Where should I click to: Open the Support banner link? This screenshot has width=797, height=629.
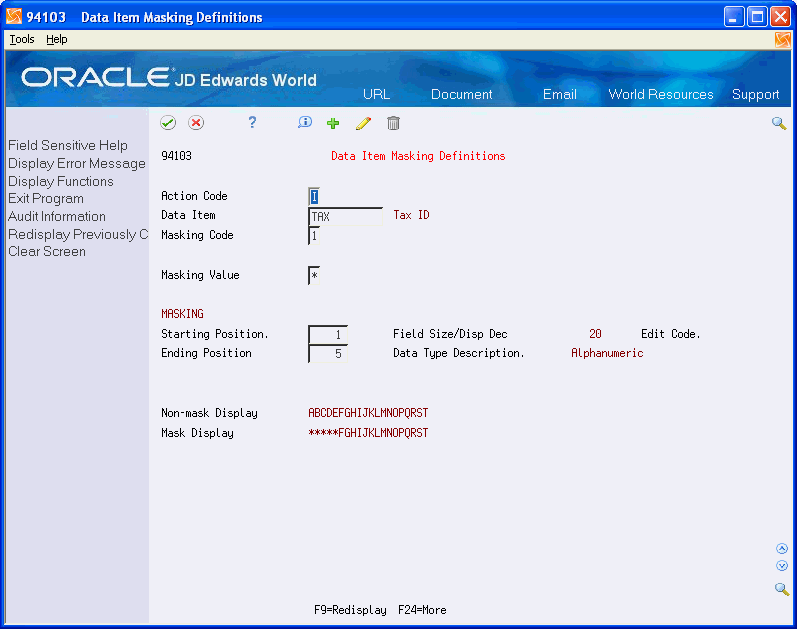(x=755, y=95)
